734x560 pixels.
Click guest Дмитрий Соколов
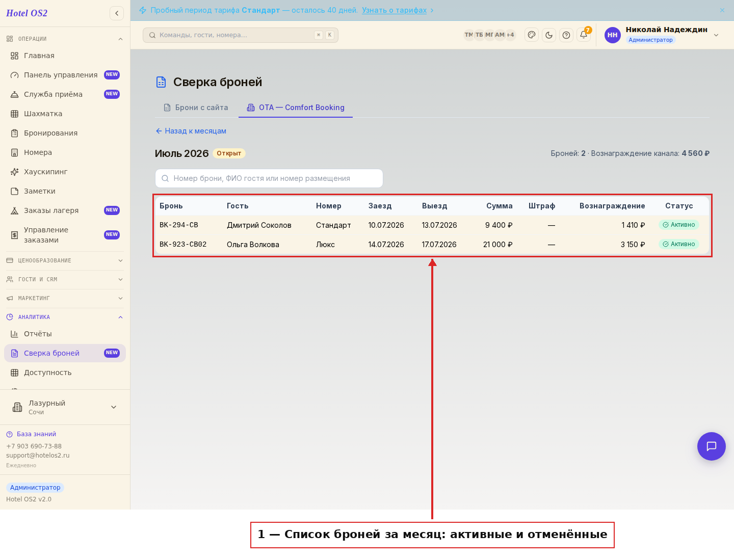259,225
